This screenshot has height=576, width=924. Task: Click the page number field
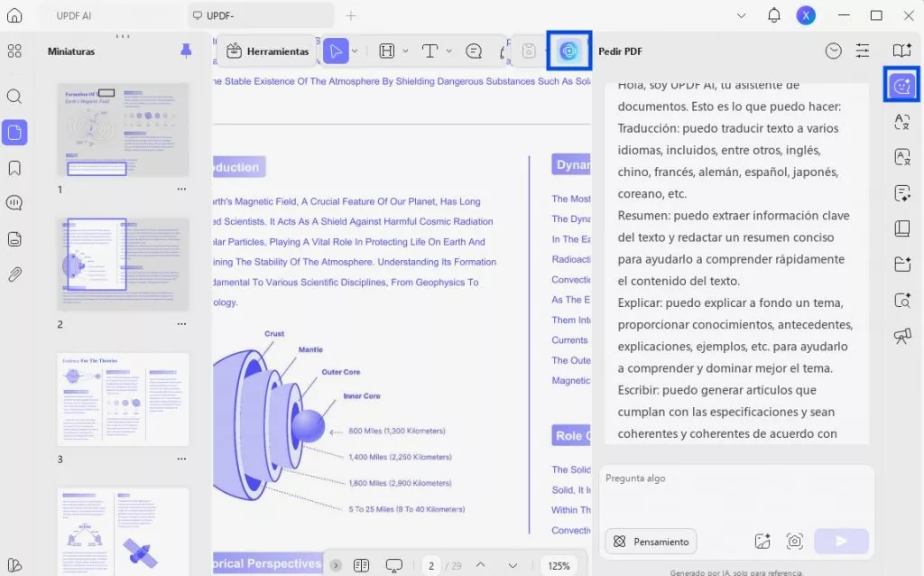click(x=431, y=566)
